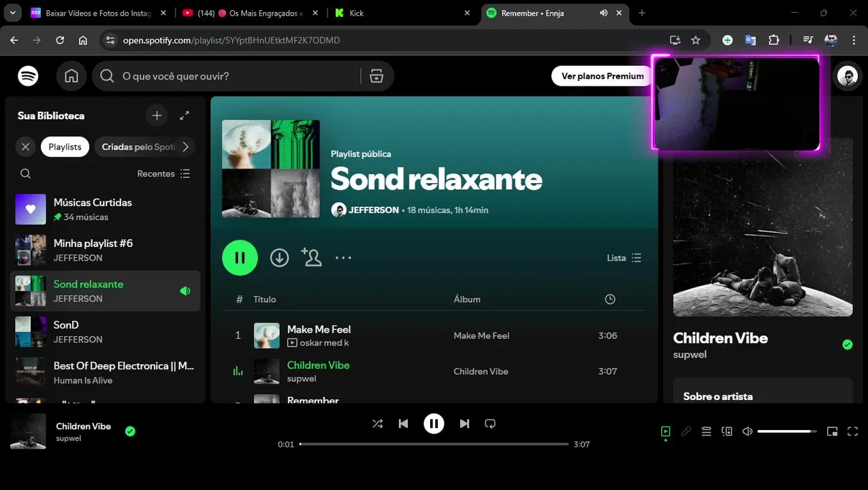Click 'Children Vibe' title in bottom player

coord(83,427)
